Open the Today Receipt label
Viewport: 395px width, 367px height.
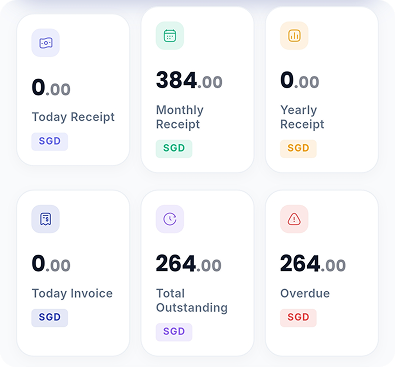73,117
